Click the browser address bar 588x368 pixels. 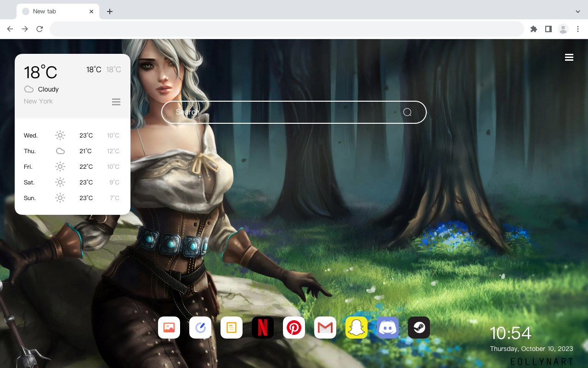(x=287, y=29)
